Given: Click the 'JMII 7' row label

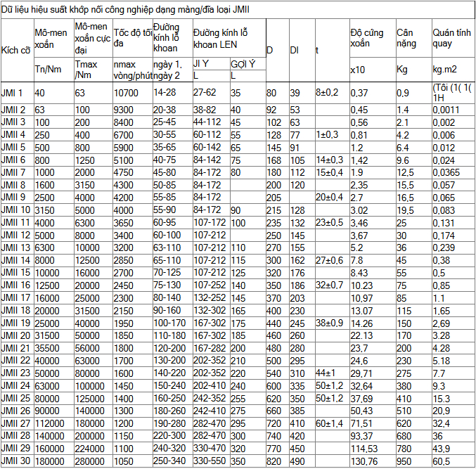Looking at the screenshot, I should pos(13,172).
